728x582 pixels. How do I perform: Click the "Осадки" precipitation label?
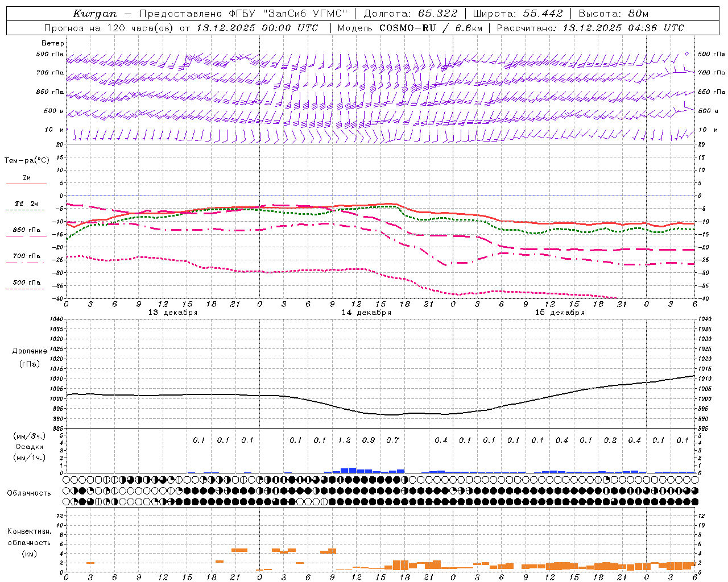[29, 447]
